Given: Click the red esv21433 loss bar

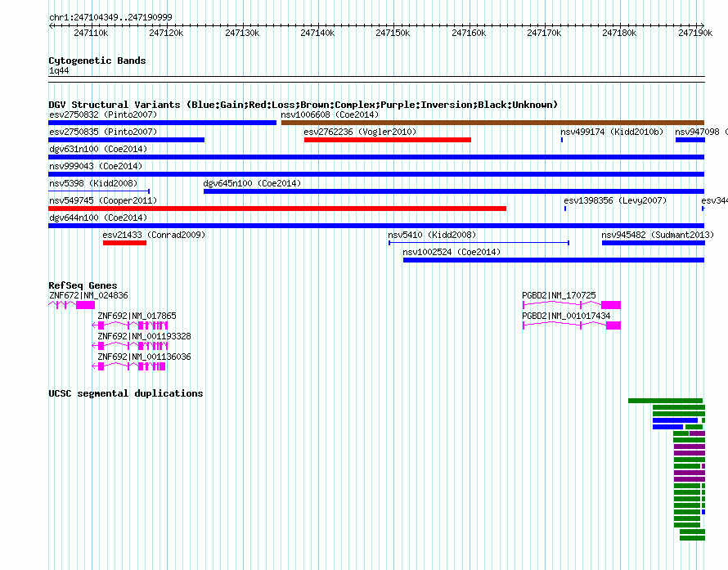Looking at the screenshot, I should 124,243.
